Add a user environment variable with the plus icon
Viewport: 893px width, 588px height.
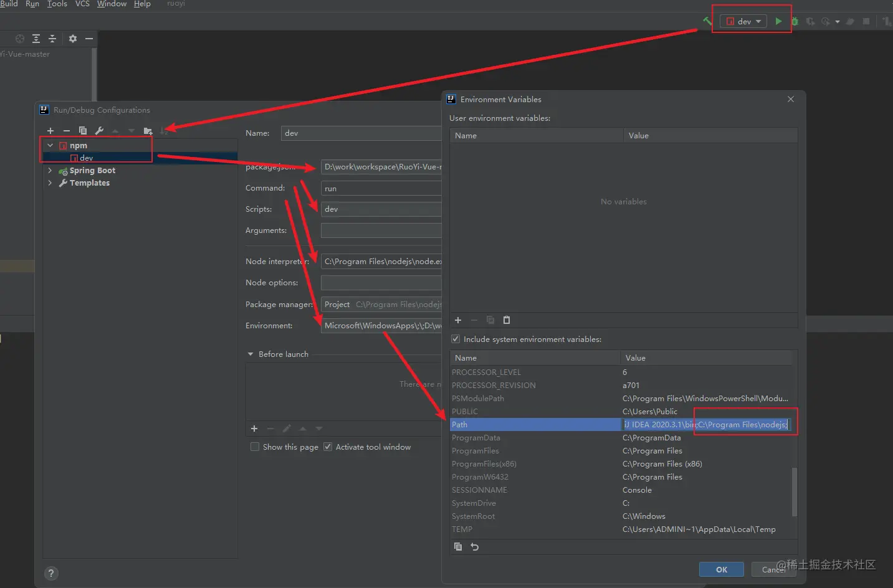click(x=458, y=320)
